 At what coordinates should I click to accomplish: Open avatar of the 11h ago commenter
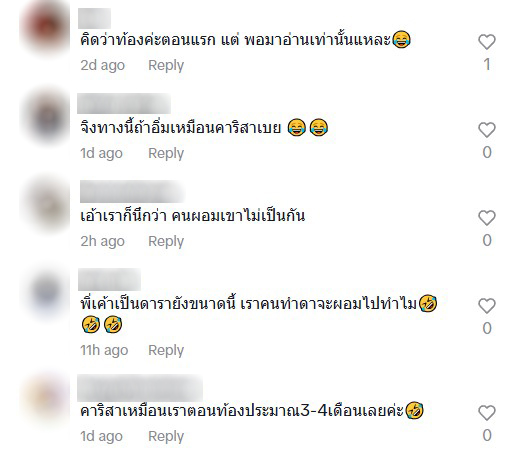tap(45, 292)
